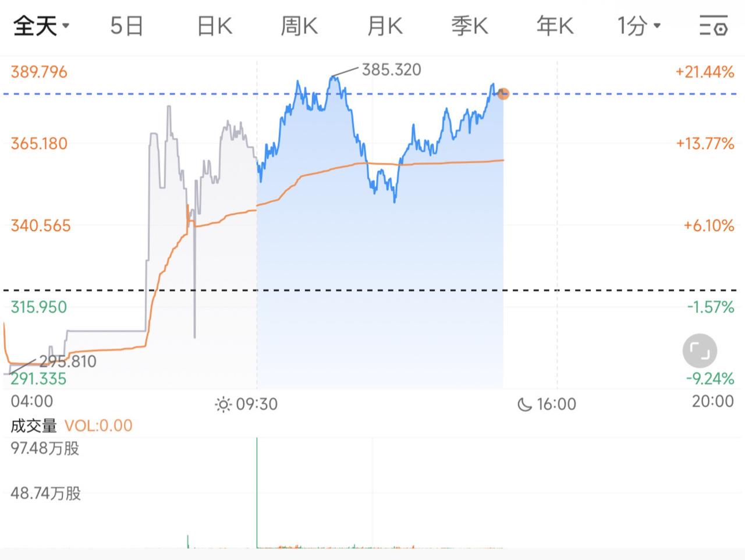Open the chart settings icon top right
745x560 pixels.
(x=712, y=26)
